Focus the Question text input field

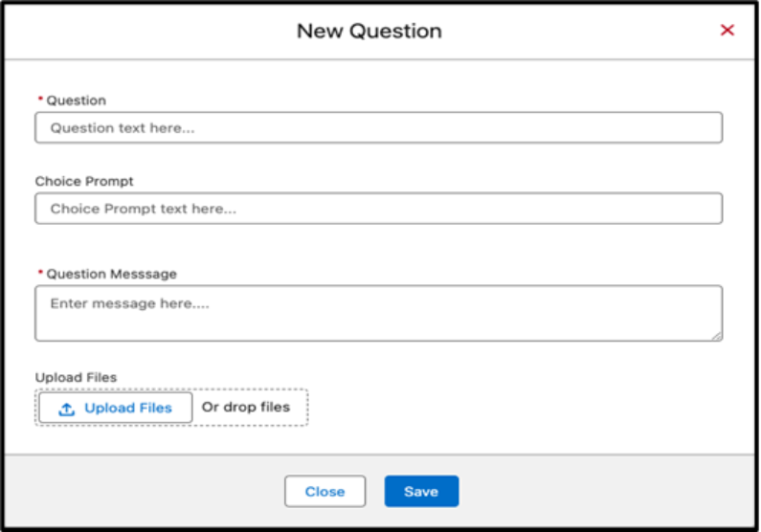coord(378,128)
